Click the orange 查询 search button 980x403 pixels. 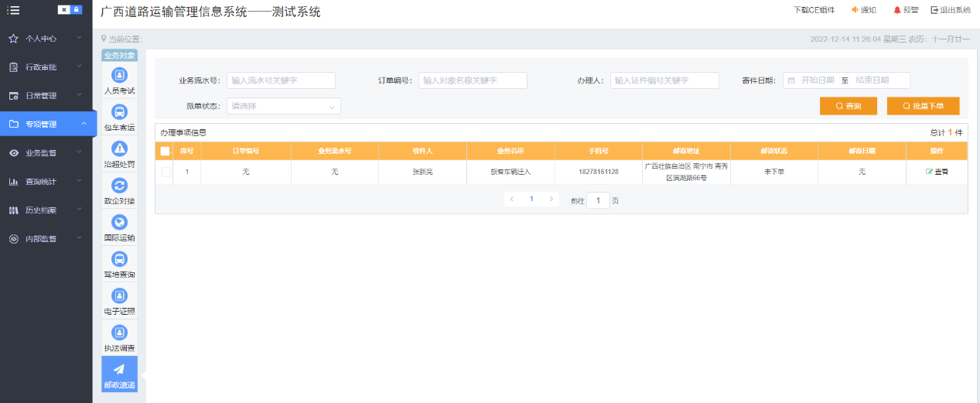849,106
